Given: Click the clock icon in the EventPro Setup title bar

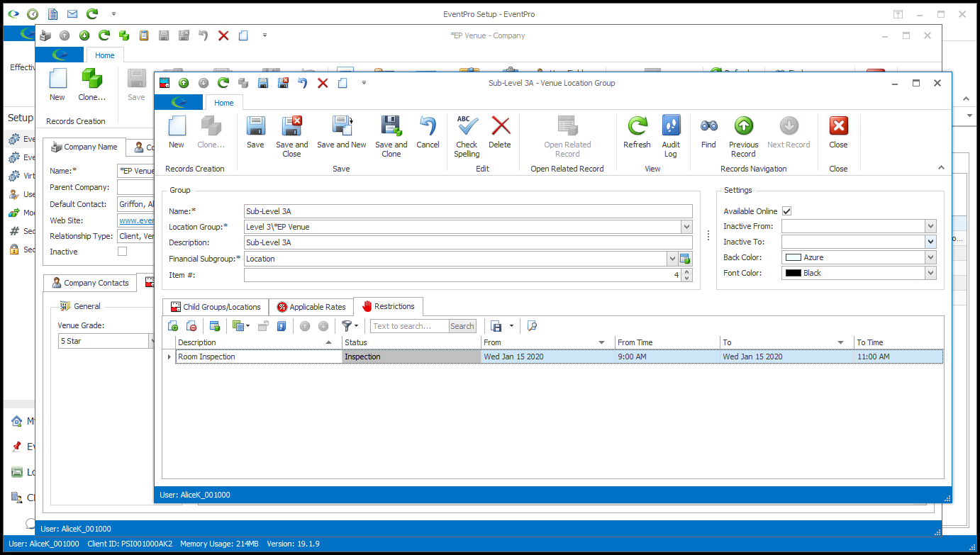Looking at the screenshot, I should (x=33, y=13).
